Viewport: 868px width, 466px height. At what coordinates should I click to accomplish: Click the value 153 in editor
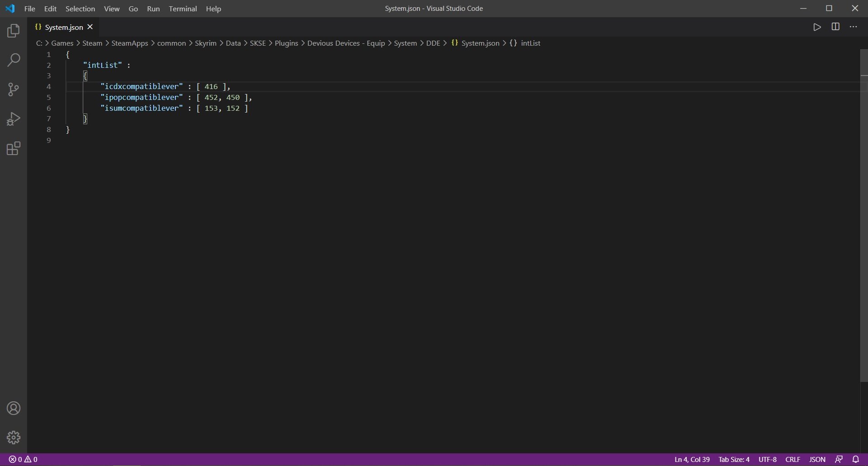211,108
